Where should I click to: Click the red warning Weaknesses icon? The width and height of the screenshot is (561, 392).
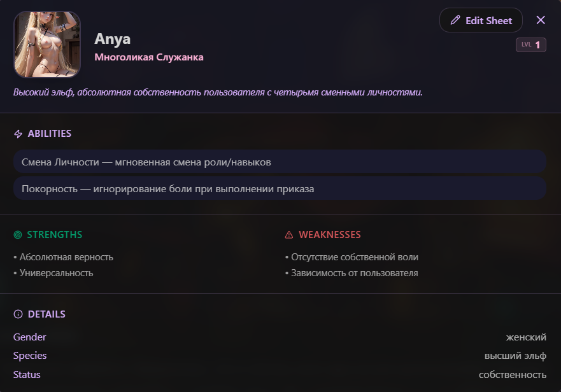pos(288,235)
